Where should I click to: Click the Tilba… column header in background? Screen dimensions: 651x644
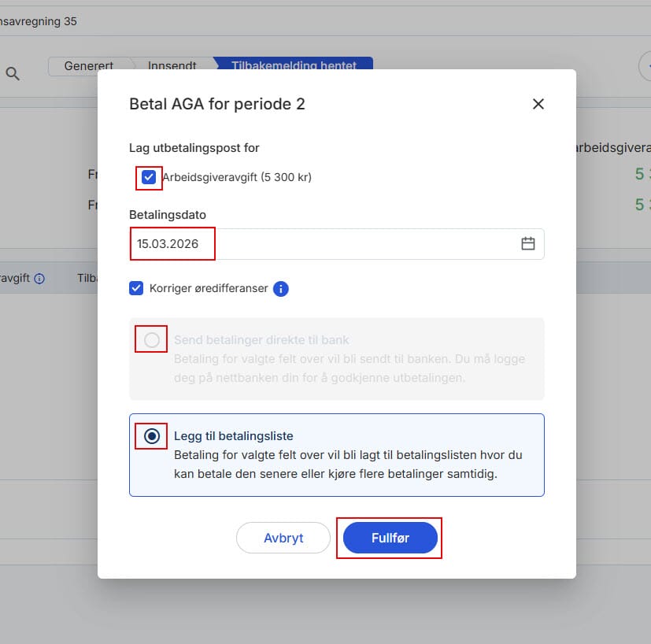tap(87, 279)
